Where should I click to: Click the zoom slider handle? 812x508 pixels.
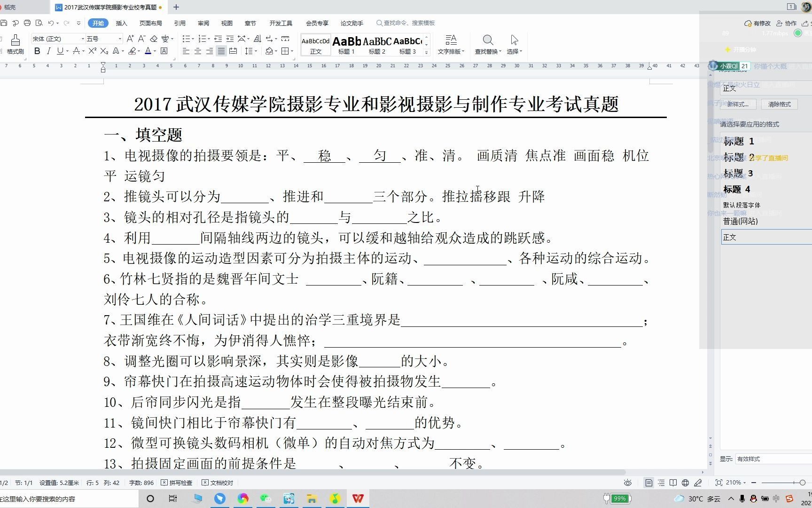(x=802, y=483)
